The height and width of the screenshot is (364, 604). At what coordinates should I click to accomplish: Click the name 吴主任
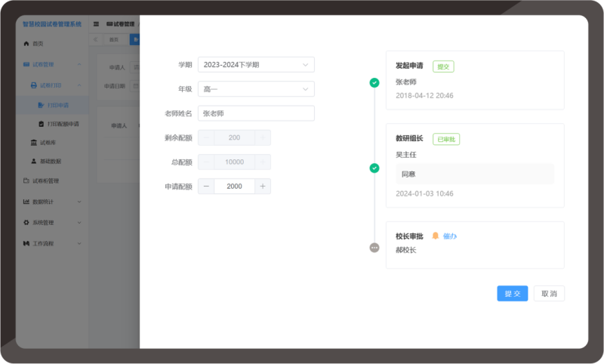tap(406, 155)
